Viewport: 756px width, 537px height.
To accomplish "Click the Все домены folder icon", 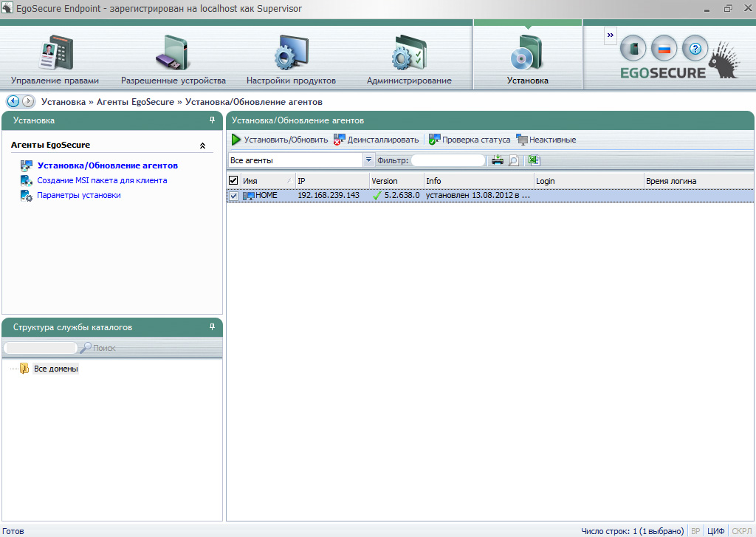I will pos(24,369).
